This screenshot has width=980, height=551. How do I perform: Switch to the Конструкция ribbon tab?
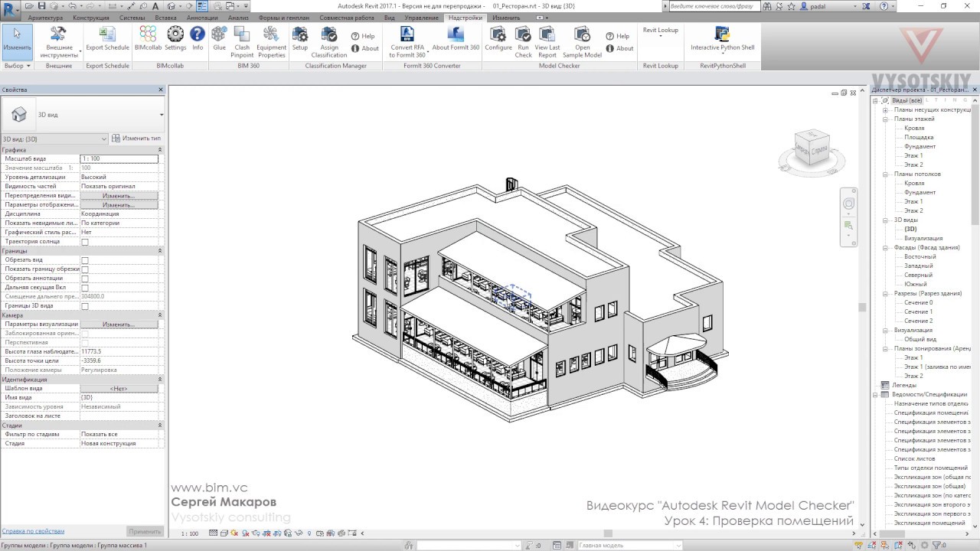pyautogui.click(x=90, y=18)
